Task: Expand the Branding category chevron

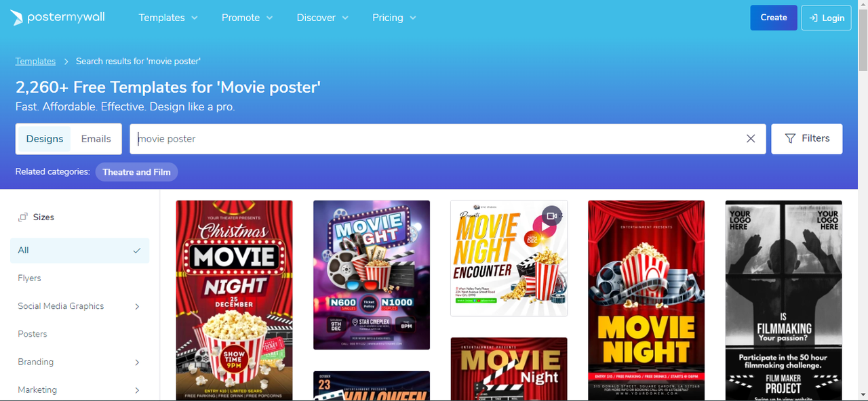Action: 137,362
